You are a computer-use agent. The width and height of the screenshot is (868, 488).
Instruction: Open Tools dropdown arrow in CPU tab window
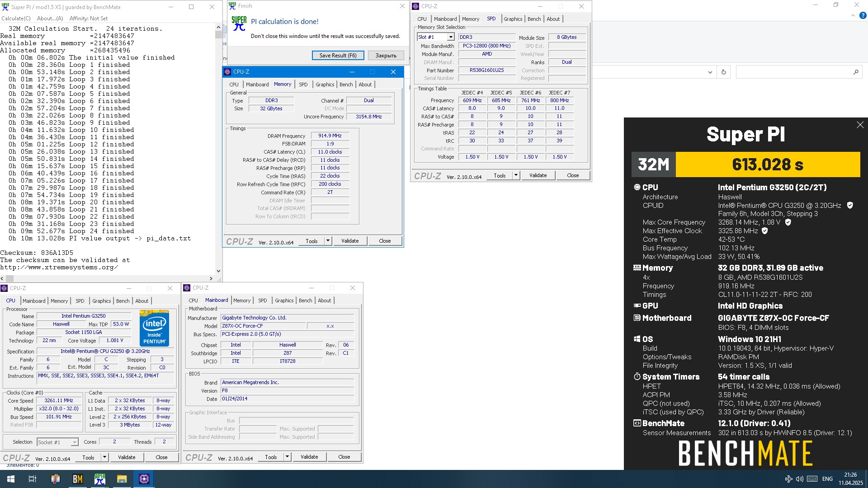104,457
